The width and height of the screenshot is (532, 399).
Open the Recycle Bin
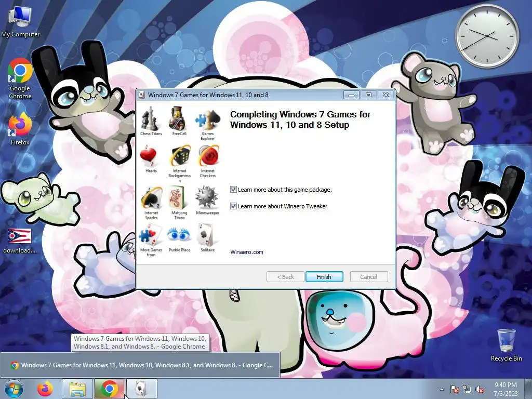[506, 345]
